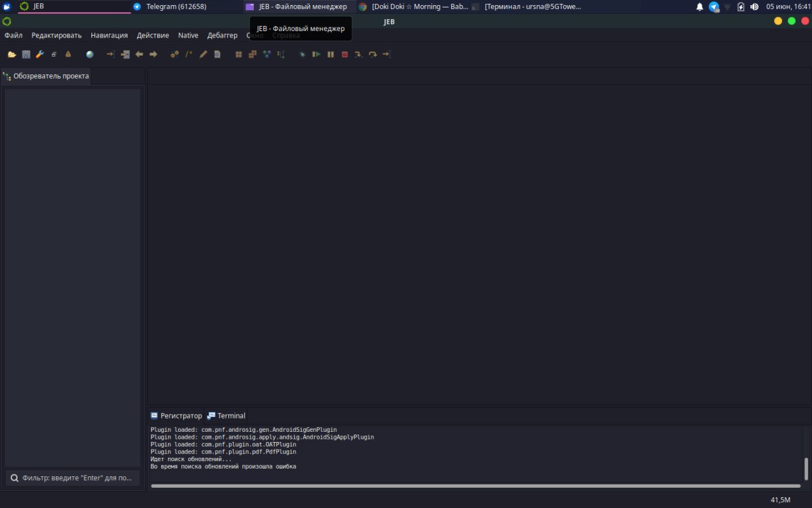Pause the debugger with pause icon
This screenshot has height=508, width=812.
[331, 55]
